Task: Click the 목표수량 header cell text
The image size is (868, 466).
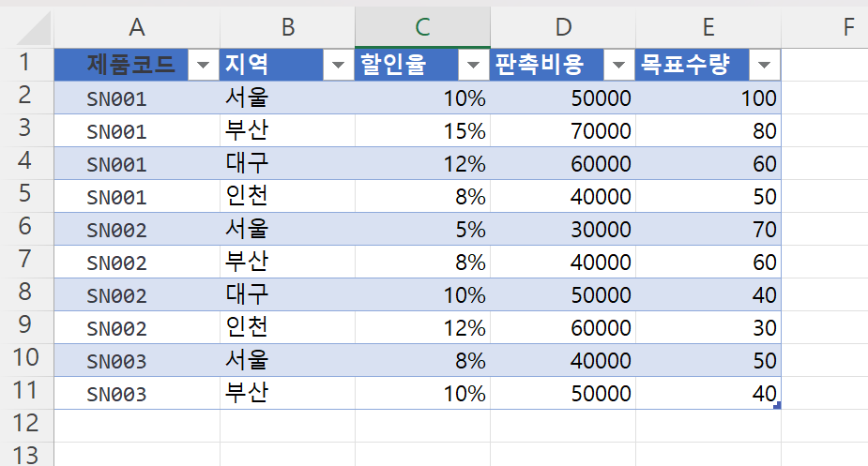Action: click(x=685, y=64)
